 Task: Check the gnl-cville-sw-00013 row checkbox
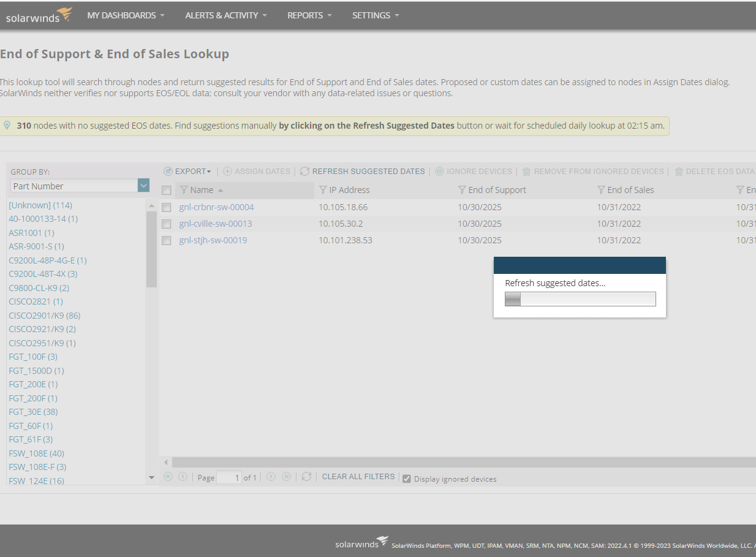click(x=166, y=224)
